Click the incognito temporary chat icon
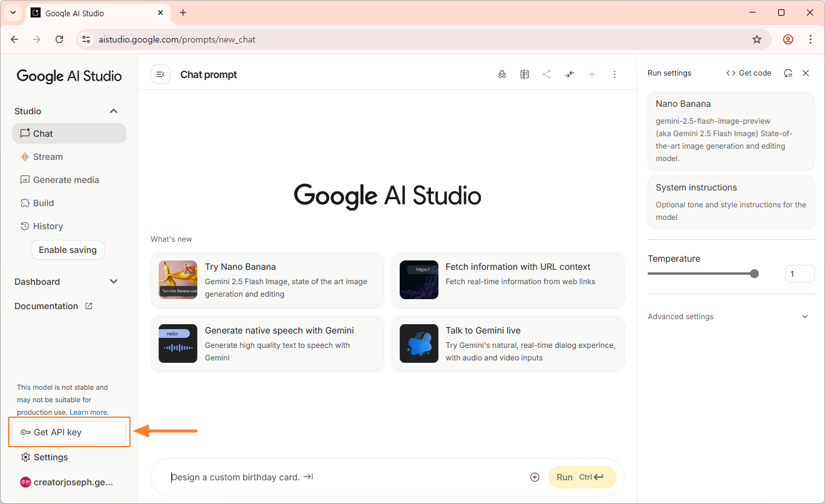The width and height of the screenshot is (825, 504). pyautogui.click(x=502, y=74)
